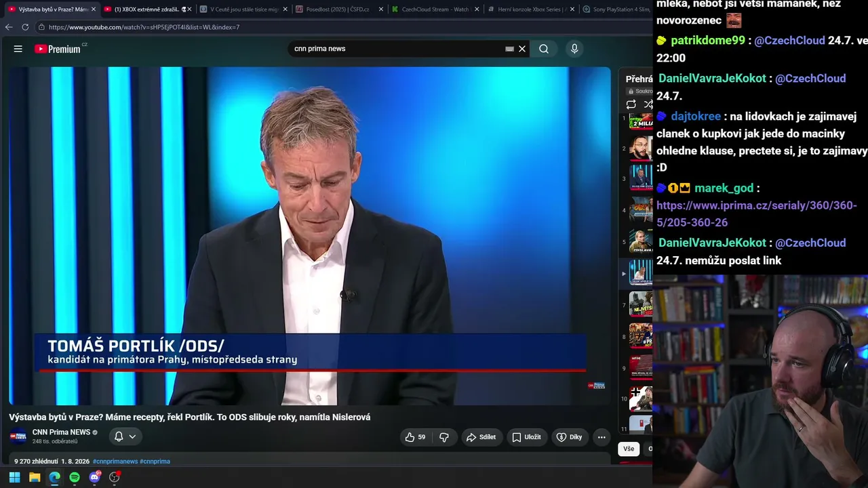Click the '248 tis. odběratelů' subscriber count
Screen dimensions: 868x488
(55, 441)
